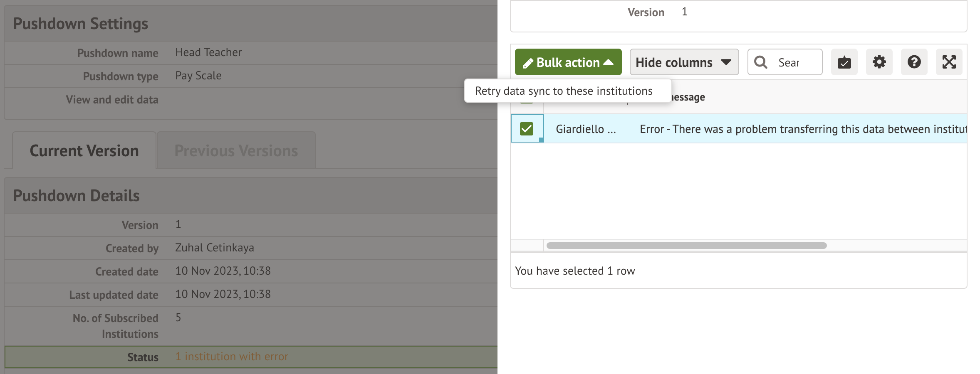
Task: Focus the table search input field
Action: tap(794, 62)
